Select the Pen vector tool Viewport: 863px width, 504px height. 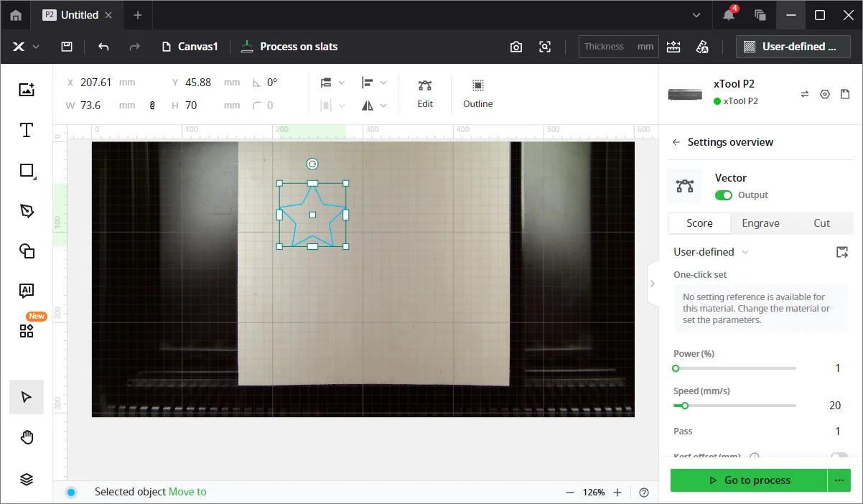coord(27,210)
